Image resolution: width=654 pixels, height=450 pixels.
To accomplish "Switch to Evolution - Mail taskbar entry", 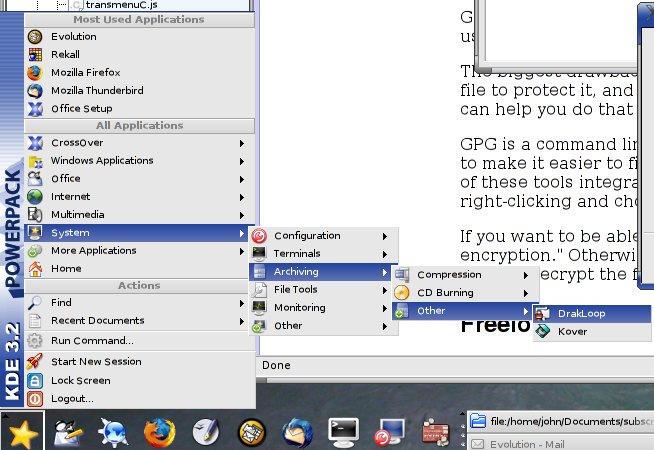I will tap(560, 444).
